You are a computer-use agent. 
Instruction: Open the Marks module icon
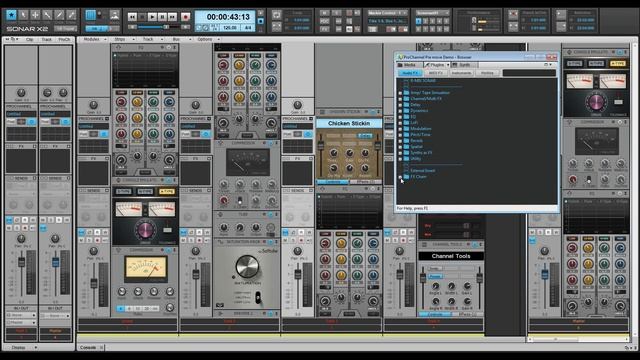[115, 16]
